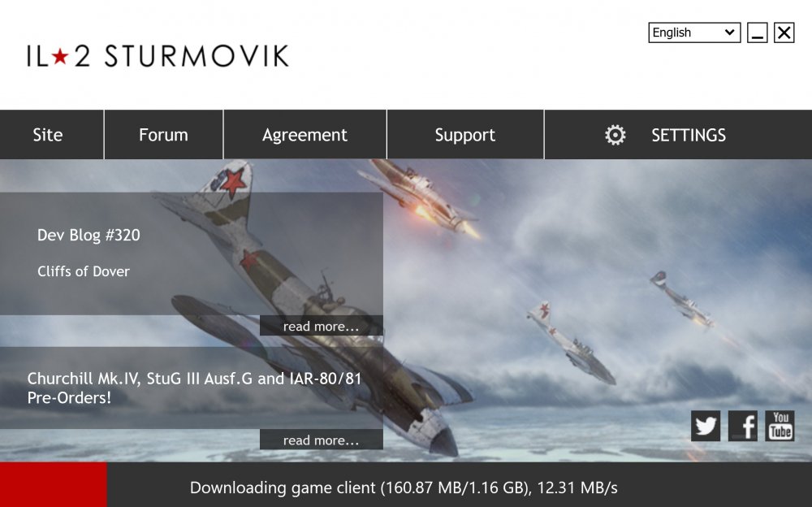Screen dimensions: 812x507
Task: Close the launcher window
Action: click(x=784, y=32)
